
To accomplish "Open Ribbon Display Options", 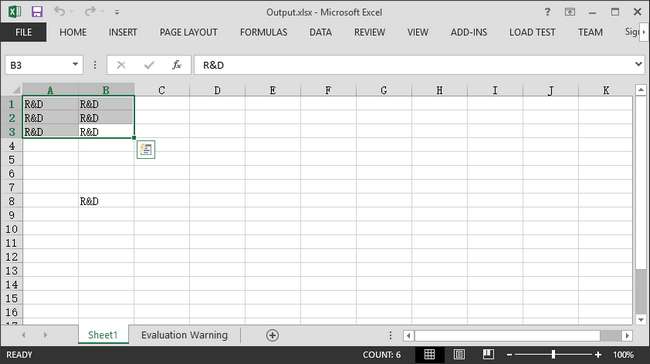I will 570,12.
